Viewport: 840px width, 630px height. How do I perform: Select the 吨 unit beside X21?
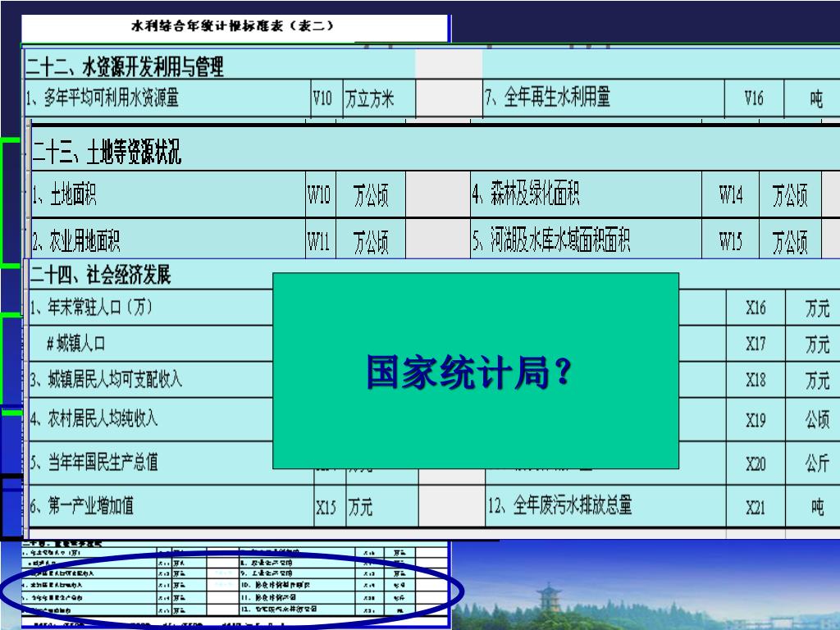817,507
